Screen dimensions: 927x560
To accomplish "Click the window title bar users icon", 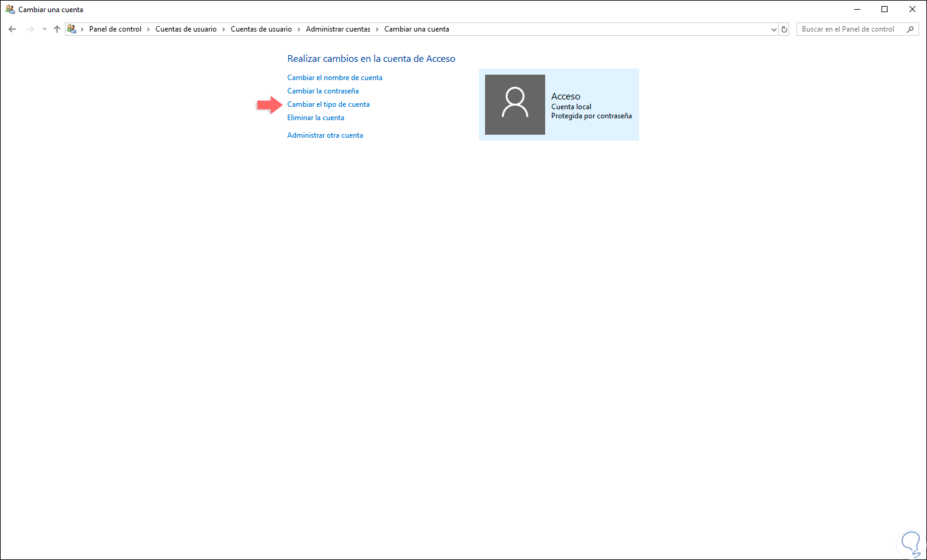I will (10, 9).
